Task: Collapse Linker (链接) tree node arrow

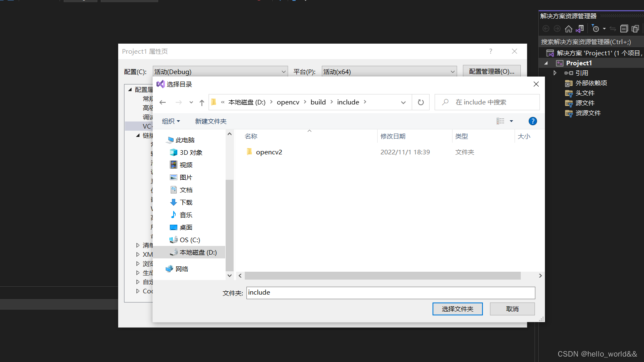Action: (138, 135)
